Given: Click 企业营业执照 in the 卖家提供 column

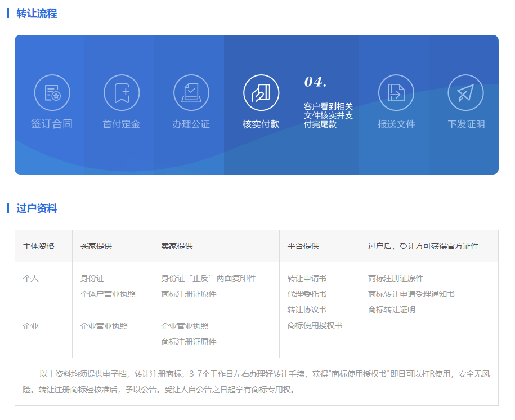Looking at the screenshot, I should click(185, 327).
